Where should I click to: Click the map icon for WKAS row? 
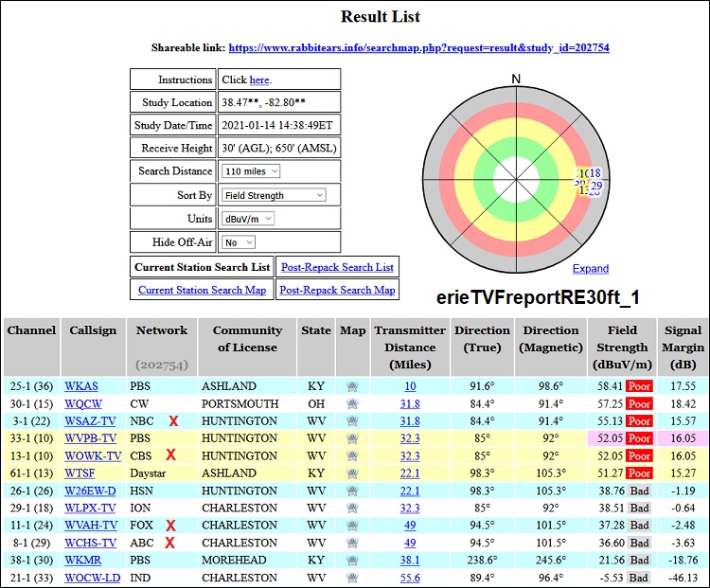(x=352, y=386)
